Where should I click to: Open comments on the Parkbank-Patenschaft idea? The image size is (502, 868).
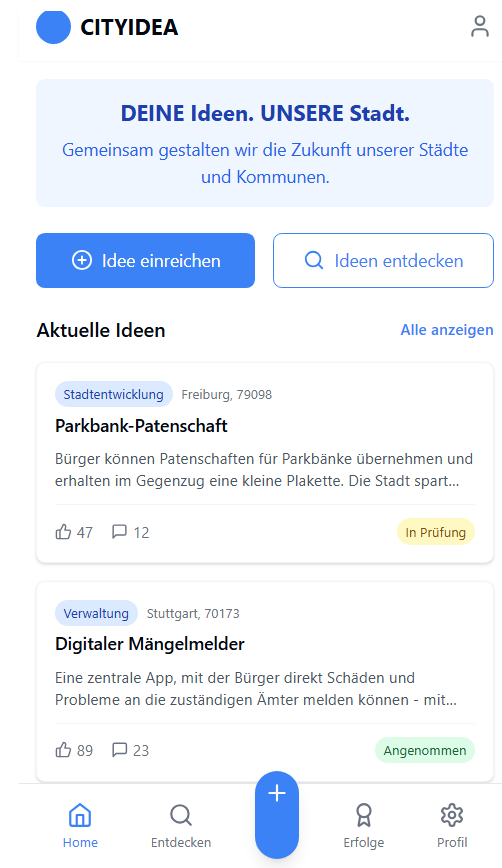click(130, 532)
